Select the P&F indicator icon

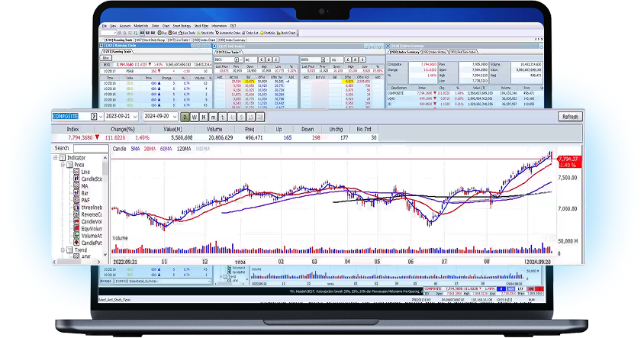click(77, 200)
